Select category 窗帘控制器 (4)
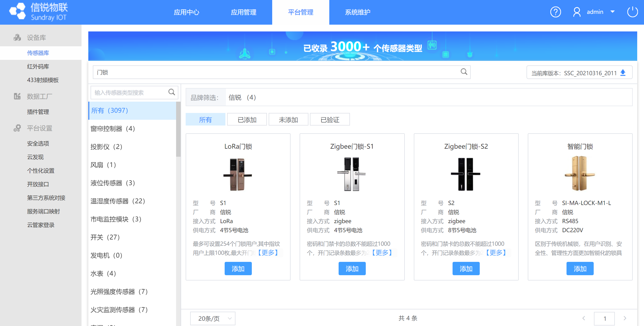This screenshot has height=326, width=644. (132, 129)
